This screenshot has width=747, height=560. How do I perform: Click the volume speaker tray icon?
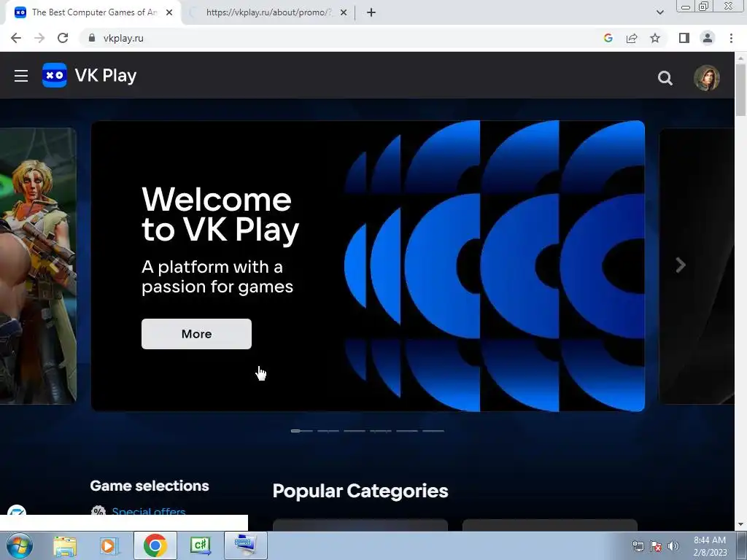tap(673, 546)
